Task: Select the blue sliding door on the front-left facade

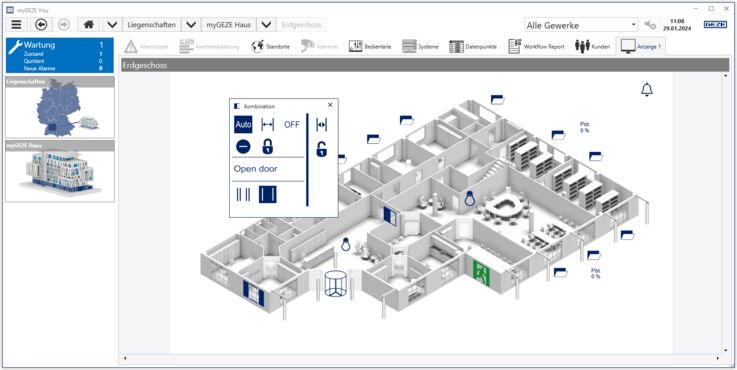Action: click(x=254, y=293)
